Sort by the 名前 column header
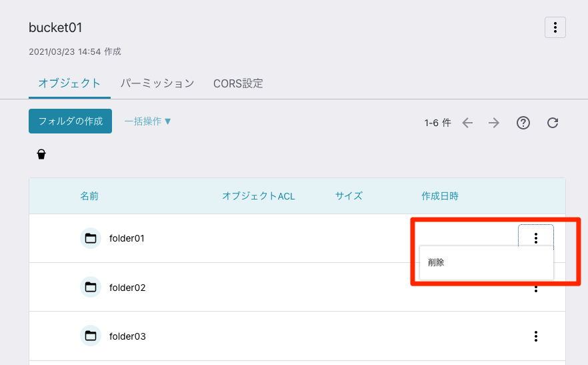This screenshot has width=588, height=365. click(x=89, y=196)
